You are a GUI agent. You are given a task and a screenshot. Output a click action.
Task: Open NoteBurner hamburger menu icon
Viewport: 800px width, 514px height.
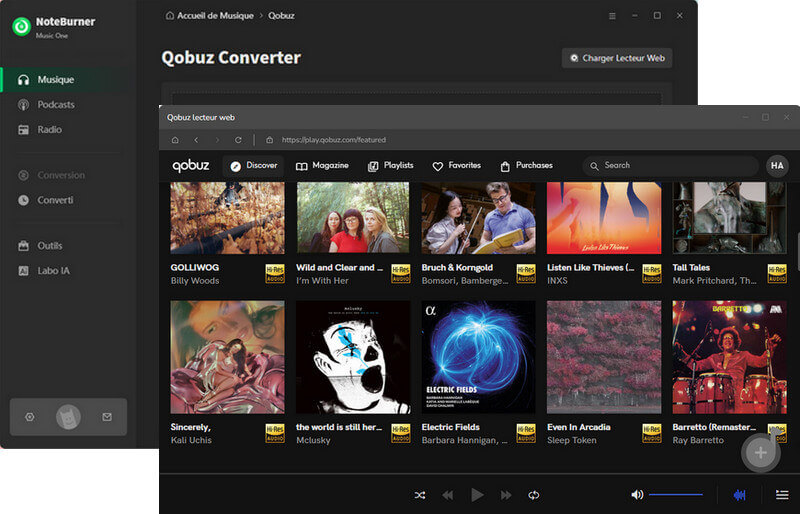click(x=612, y=16)
